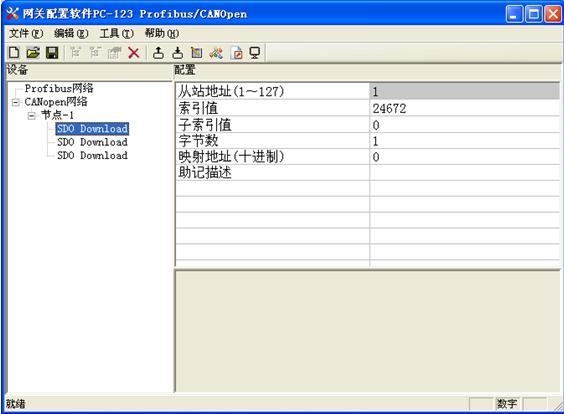Click the 索引值 value field 24672
Image resolution: width=564 pixels, height=414 pixels.
tap(464, 108)
